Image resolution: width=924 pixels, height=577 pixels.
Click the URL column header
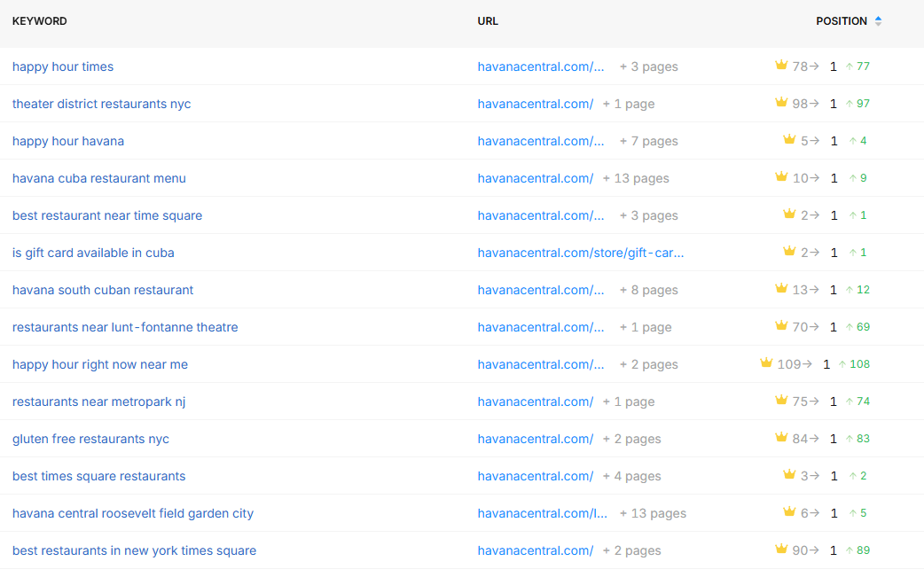click(488, 21)
